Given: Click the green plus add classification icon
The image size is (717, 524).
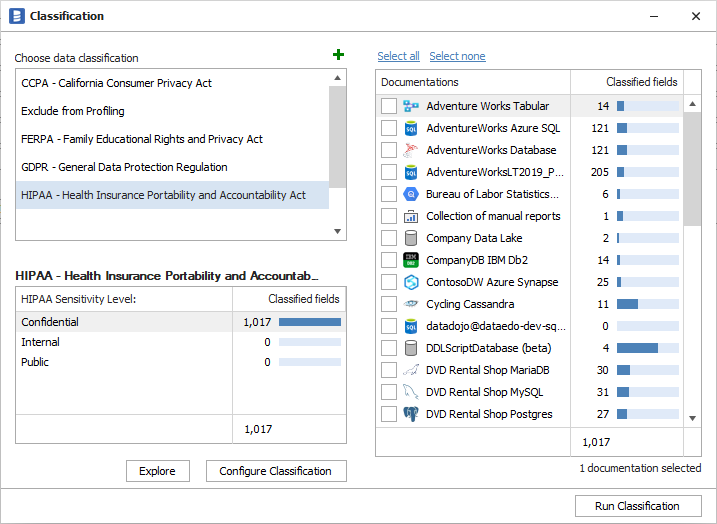Looking at the screenshot, I should (338, 56).
